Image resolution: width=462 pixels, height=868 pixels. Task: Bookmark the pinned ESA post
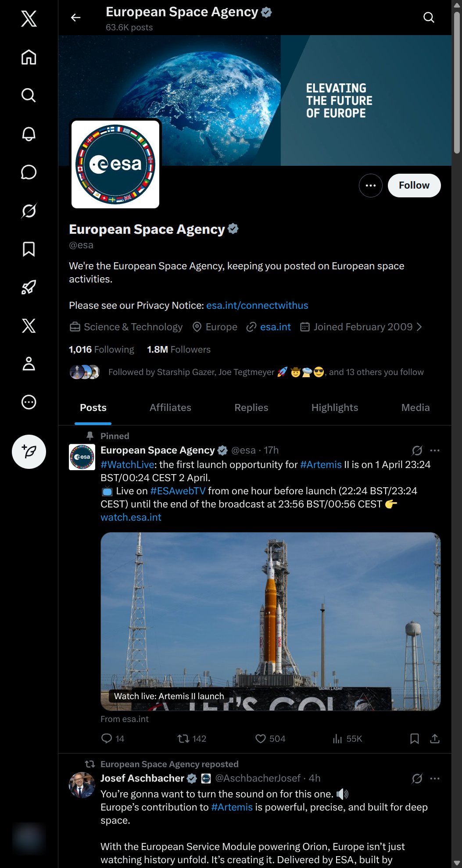click(414, 739)
